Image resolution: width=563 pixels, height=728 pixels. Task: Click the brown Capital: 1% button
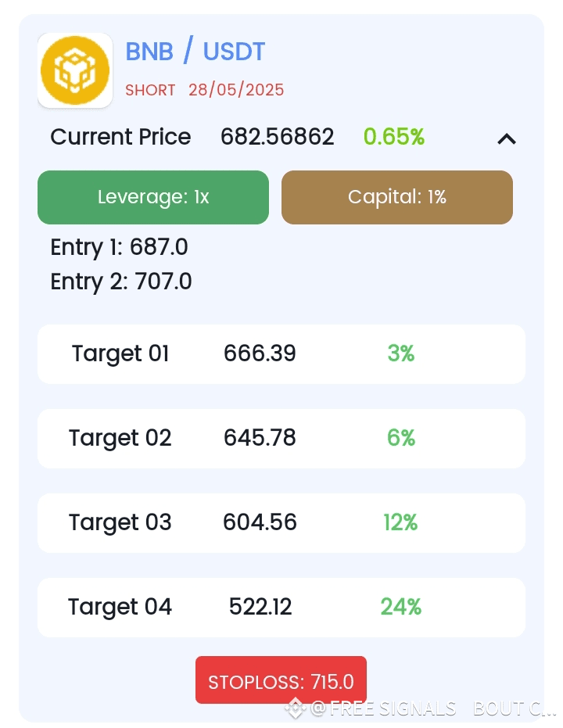coord(397,197)
